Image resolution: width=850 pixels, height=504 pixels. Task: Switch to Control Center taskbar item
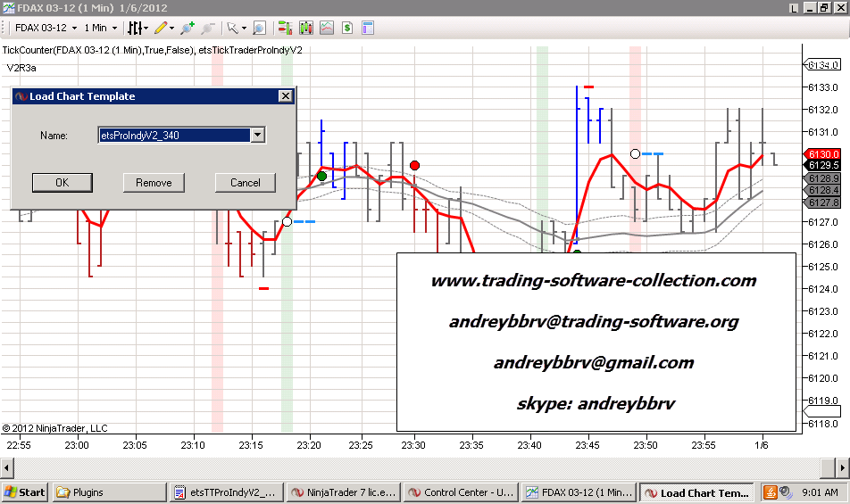click(458, 492)
